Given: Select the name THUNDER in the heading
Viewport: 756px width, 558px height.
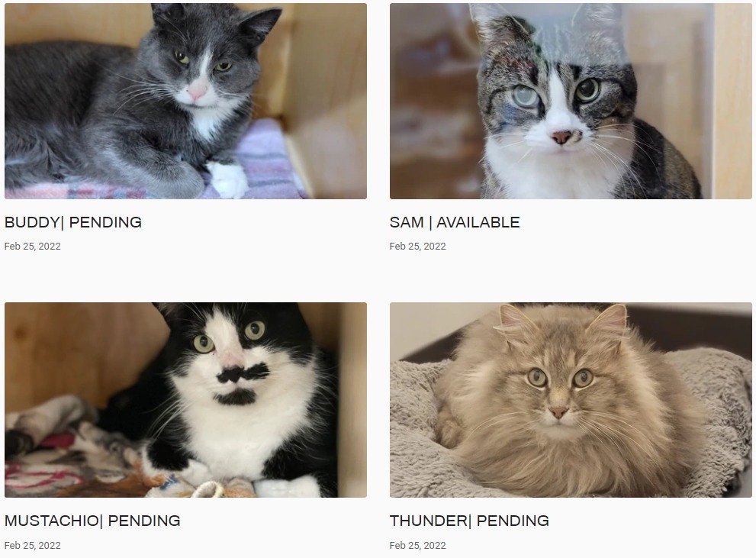Looking at the screenshot, I should click(x=428, y=521).
